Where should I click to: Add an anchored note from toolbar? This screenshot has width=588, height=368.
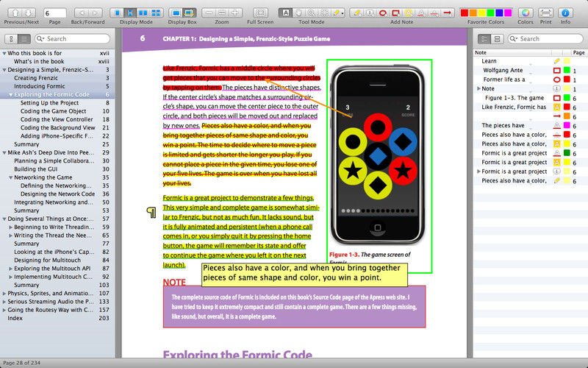coord(370,13)
